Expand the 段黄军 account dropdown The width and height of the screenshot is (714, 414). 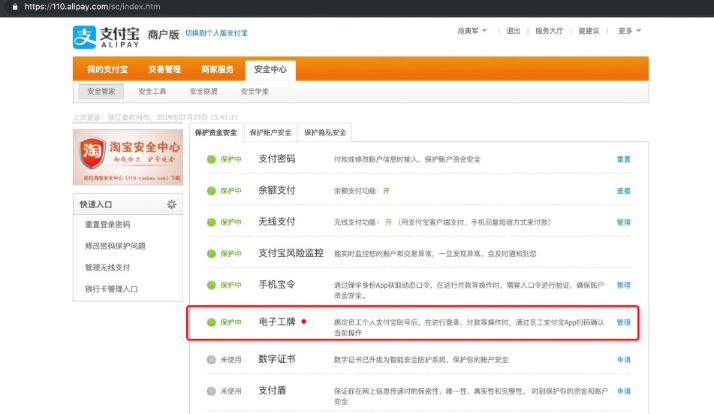click(472, 31)
